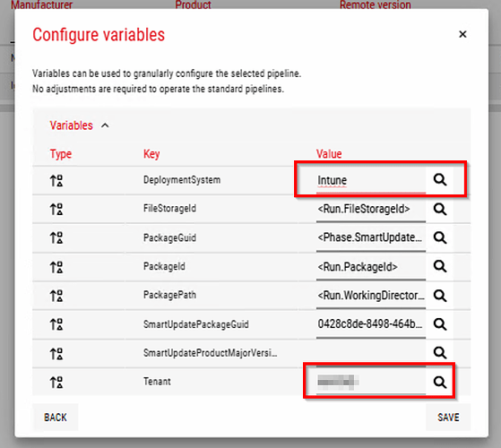Screen dimensions: 501x448
Task: Click the Tenant value input field
Action: pyautogui.click(x=371, y=382)
